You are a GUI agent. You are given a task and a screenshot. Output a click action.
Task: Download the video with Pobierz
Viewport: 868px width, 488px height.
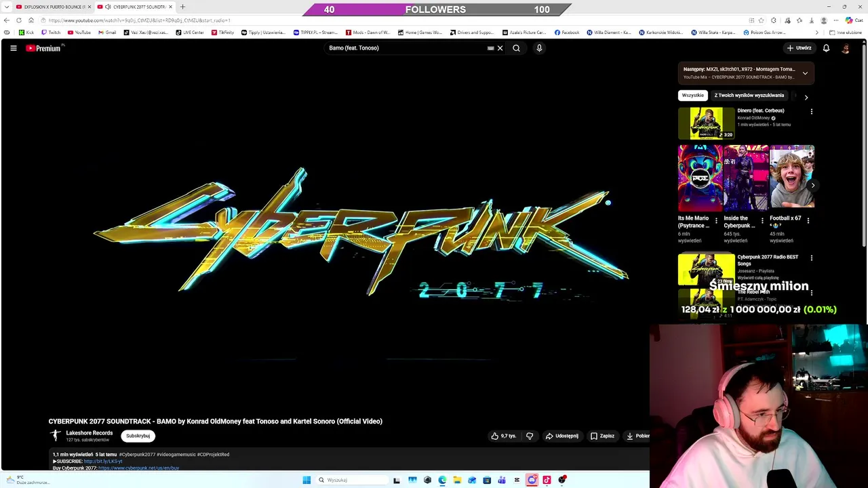pos(637,436)
